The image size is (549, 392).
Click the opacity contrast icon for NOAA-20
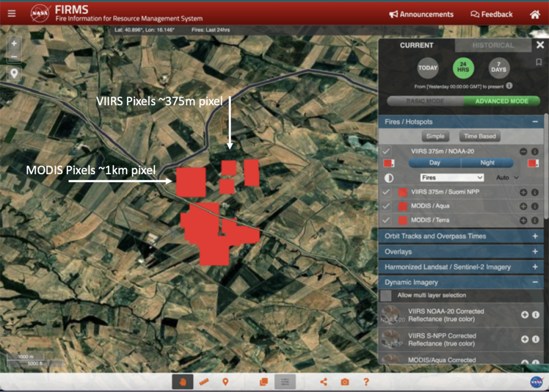coord(389,178)
